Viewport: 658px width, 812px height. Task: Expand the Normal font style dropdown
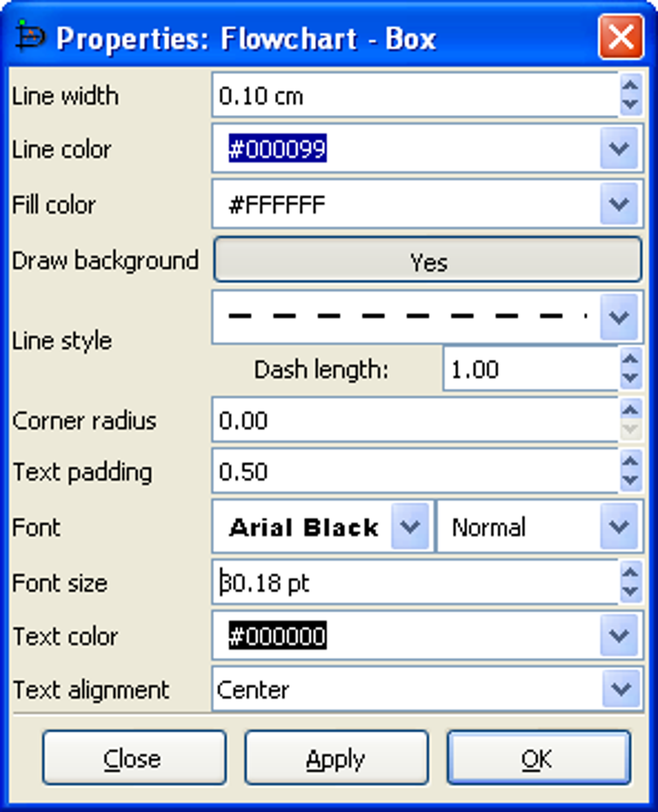click(619, 527)
